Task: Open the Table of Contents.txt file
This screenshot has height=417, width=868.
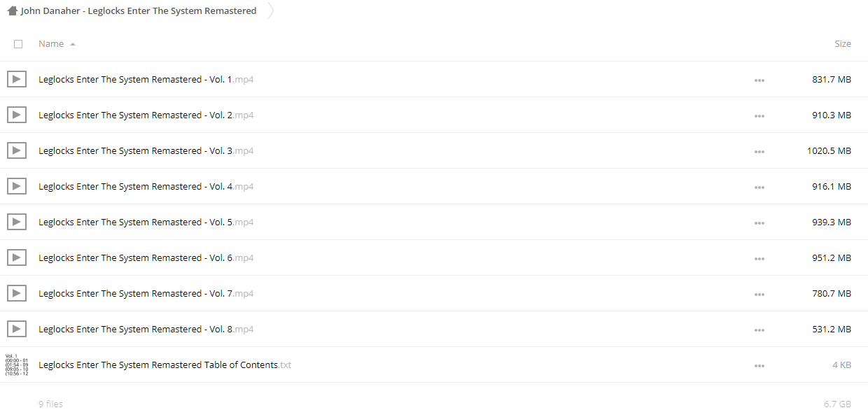Action: click(x=164, y=365)
